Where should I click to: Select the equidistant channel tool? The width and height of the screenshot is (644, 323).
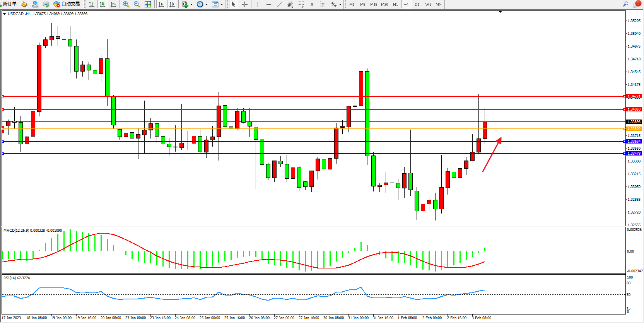[290, 4]
